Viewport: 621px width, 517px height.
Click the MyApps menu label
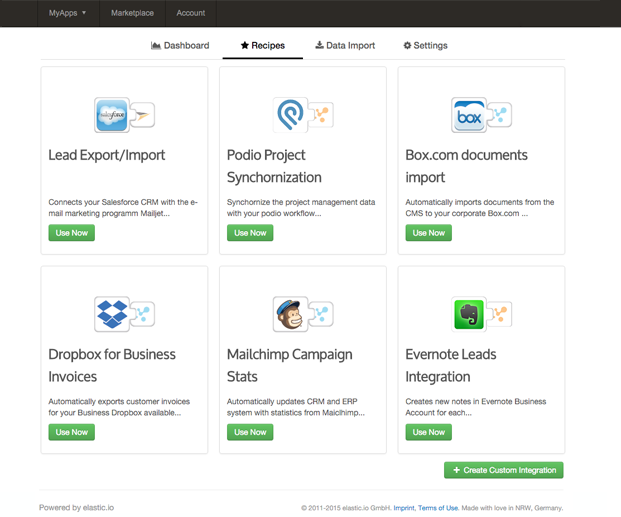pyautogui.click(x=63, y=13)
